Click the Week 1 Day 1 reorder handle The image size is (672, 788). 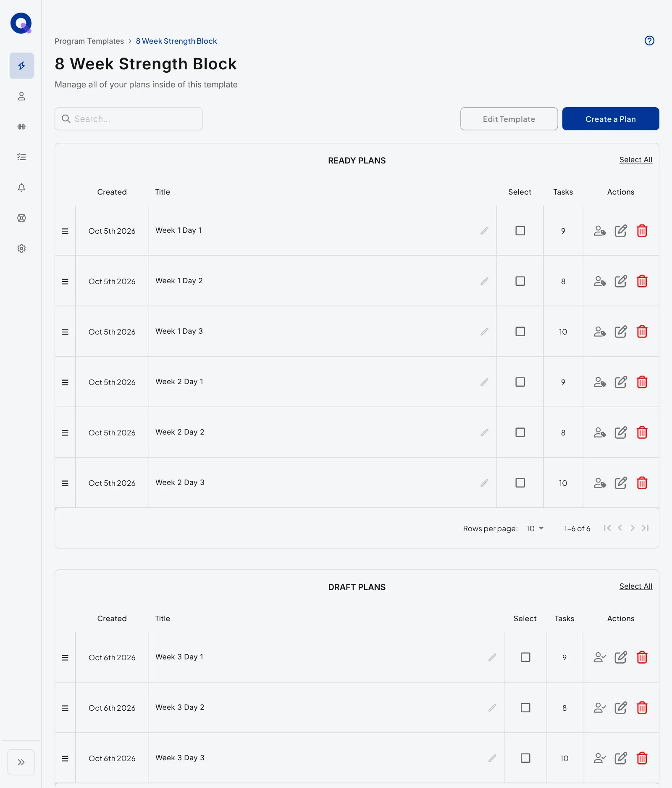(x=65, y=231)
